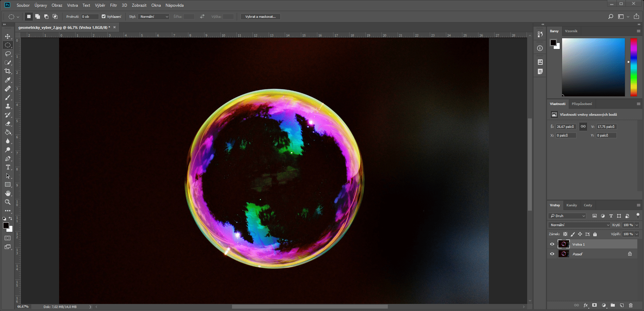The image size is (644, 311).
Task: Click the rainbow hue slider strip
Action: tap(634, 67)
